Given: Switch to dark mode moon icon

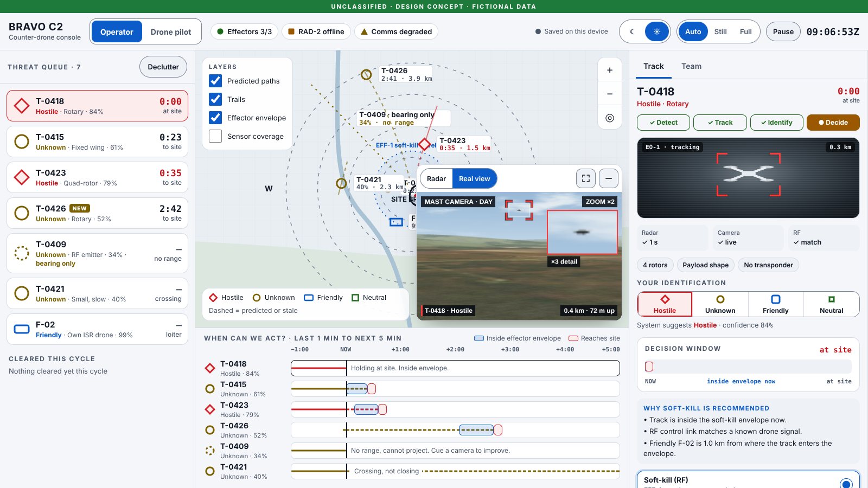Looking at the screenshot, I should (633, 31).
